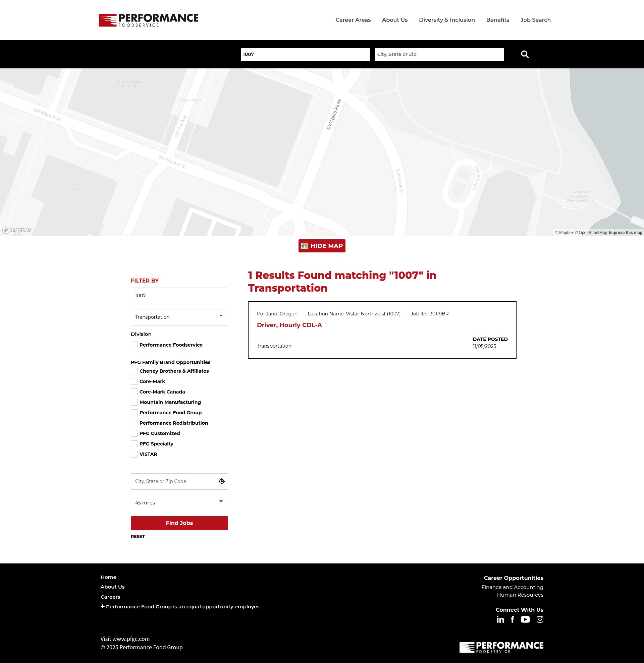Image resolution: width=644 pixels, height=663 pixels.
Task: Toggle the PFG Customized checkbox
Action: 134,433
